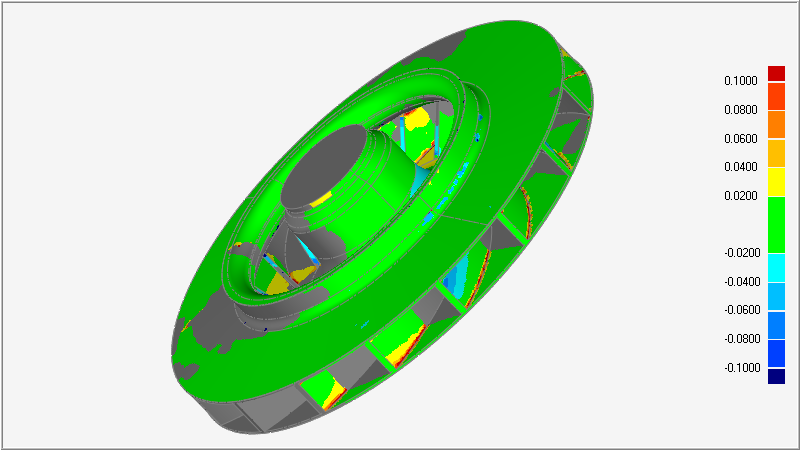Click the -0.1000 legend value

click(x=742, y=368)
